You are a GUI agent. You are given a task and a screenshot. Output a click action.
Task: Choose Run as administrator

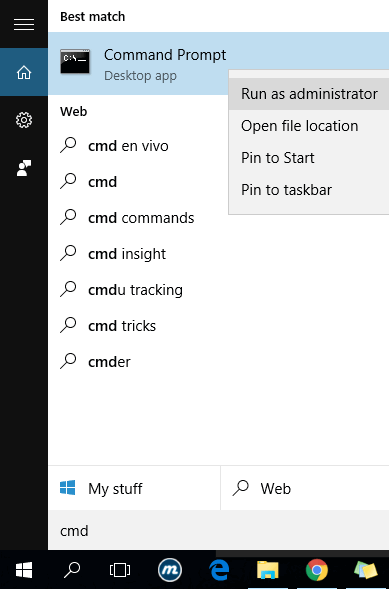309,94
